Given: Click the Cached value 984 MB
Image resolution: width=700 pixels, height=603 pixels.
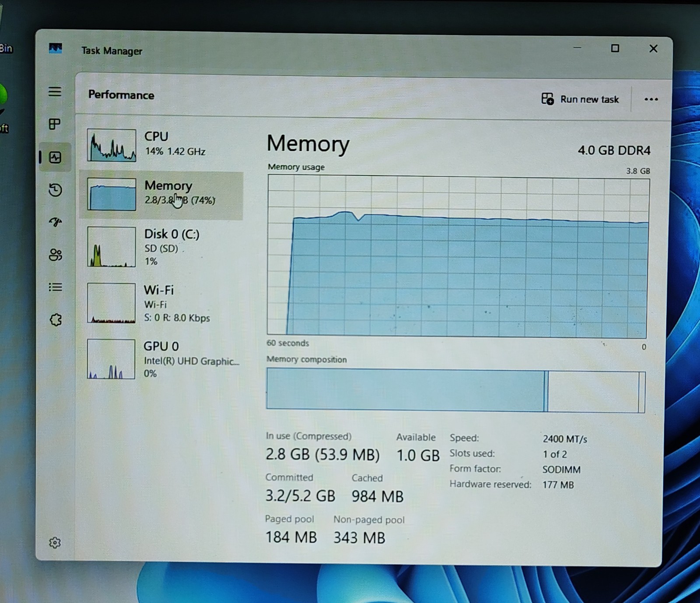Looking at the screenshot, I should pyautogui.click(x=378, y=496).
